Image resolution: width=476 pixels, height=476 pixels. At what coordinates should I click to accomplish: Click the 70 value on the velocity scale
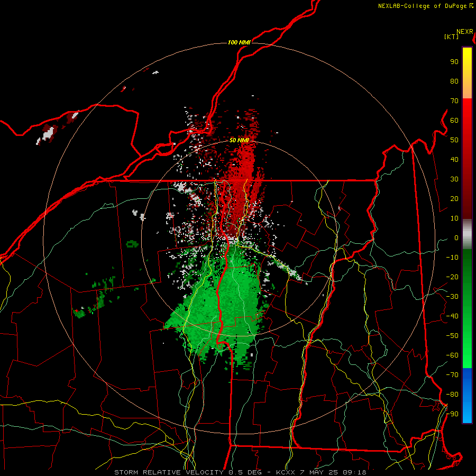(454, 101)
